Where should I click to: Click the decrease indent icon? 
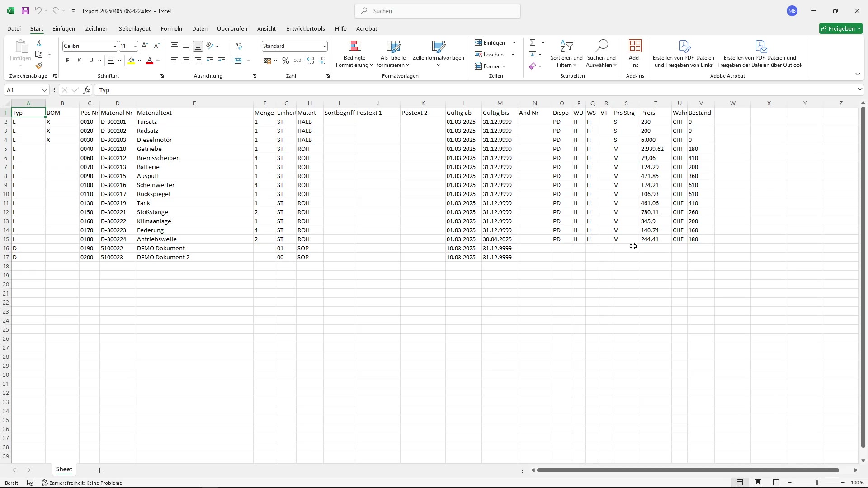coord(210,61)
